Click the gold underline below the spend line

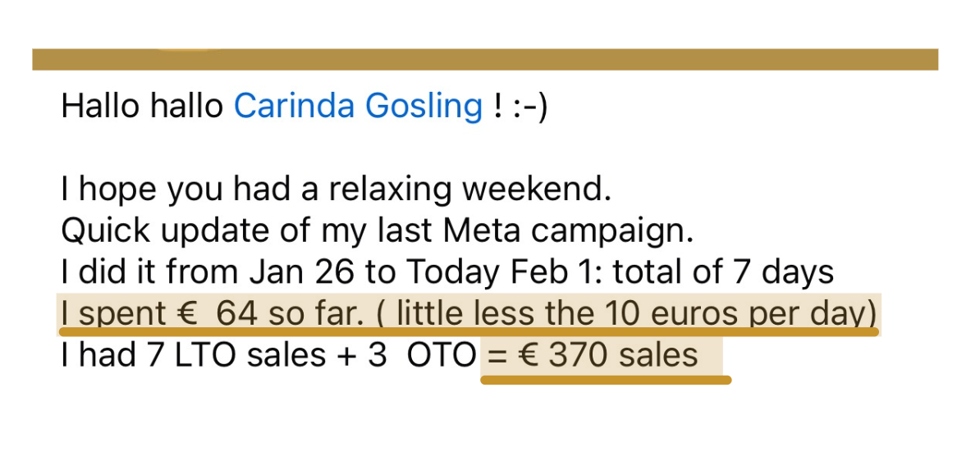(x=468, y=332)
